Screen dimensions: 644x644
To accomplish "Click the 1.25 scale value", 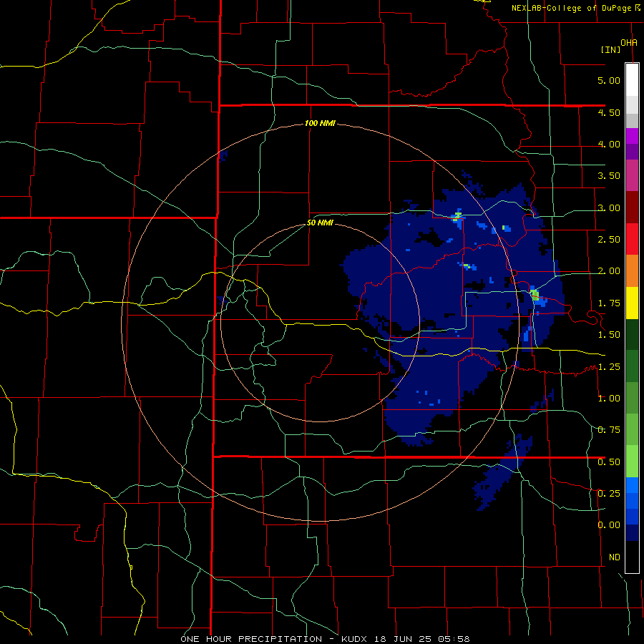I will [609, 367].
